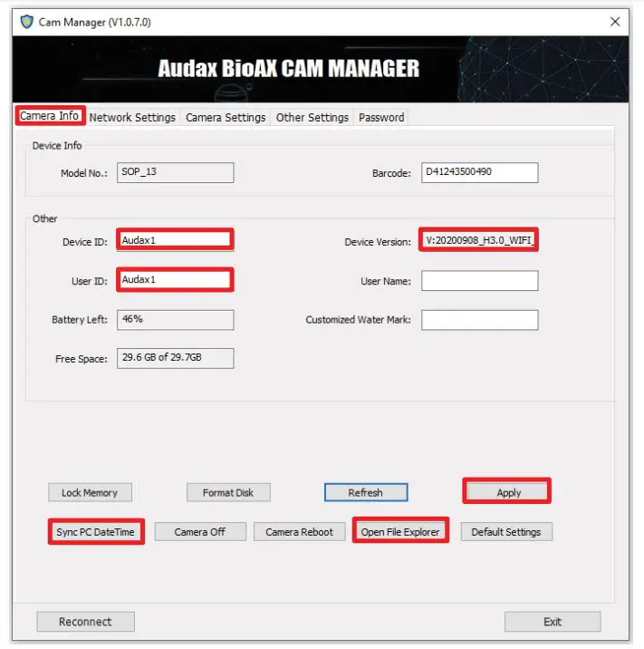Image resolution: width=644 pixels, height=649 pixels.
Task: Open the Camera Settings tab
Action: click(x=226, y=118)
